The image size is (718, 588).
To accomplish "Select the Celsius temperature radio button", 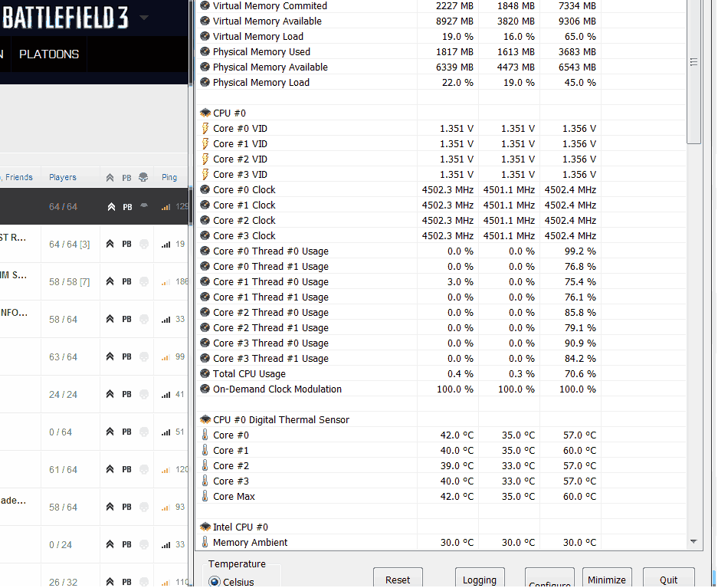I will click(x=215, y=581).
